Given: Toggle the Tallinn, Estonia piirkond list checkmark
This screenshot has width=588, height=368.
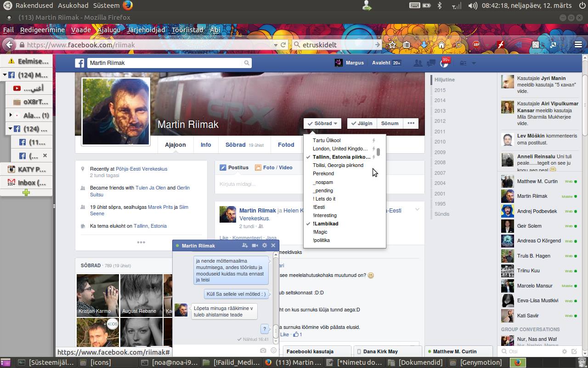Looking at the screenshot, I should coord(308,157).
